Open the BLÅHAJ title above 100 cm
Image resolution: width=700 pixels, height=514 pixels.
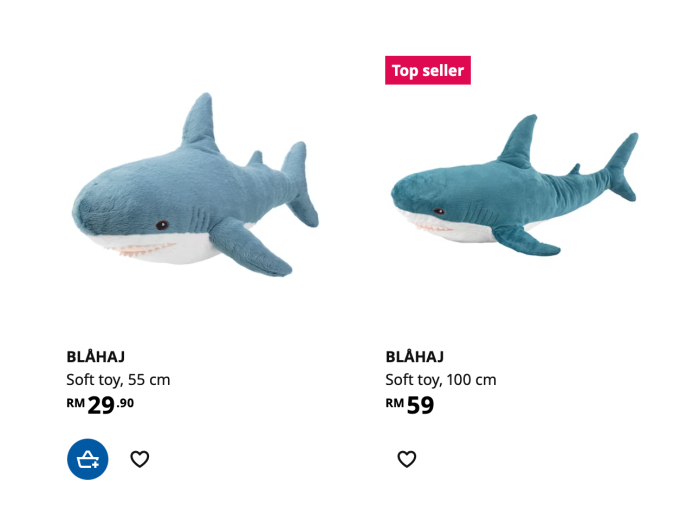415,356
